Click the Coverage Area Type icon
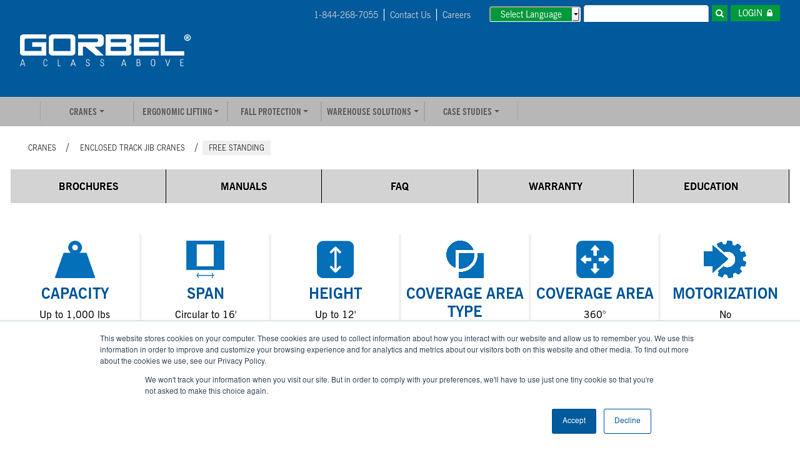Image resolution: width=800 pixels, height=450 pixels. [x=465, y=259]
